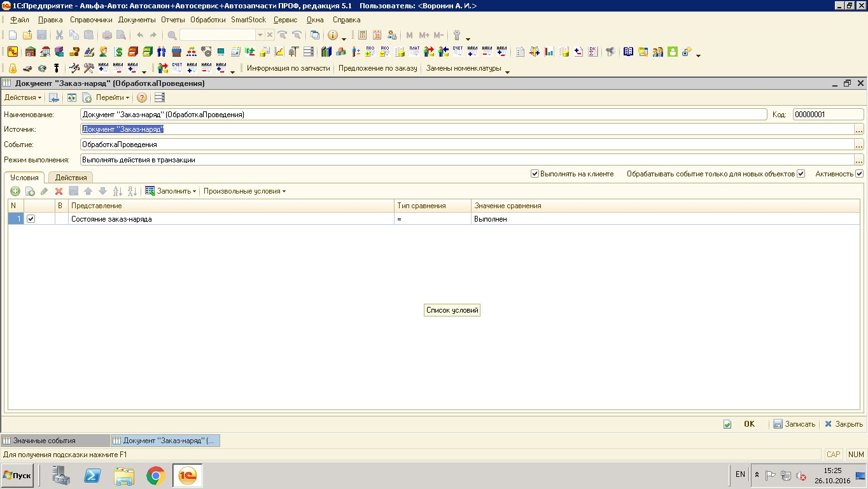Click the yellow bell icon in third toolbar
This screenshot has height=489, width=868.
13,68
